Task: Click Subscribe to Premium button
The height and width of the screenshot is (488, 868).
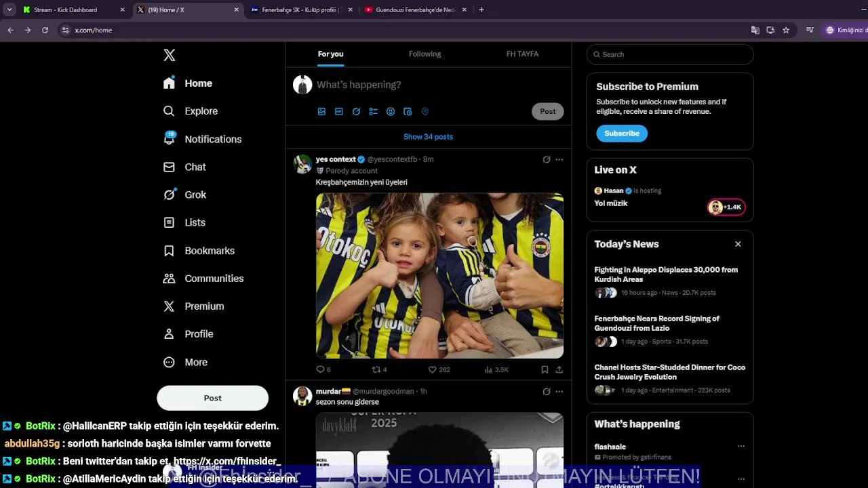Action: point(622,134)
